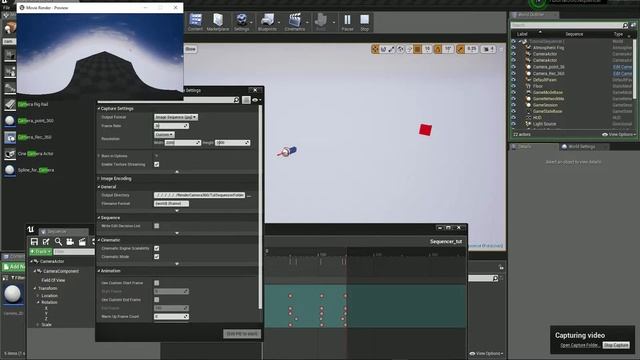The height and width of the screenshot is (360, 640).
Task: Browse for Output Directory with ellipsis button
Action: pyautogui.click(x=249, y=196)
